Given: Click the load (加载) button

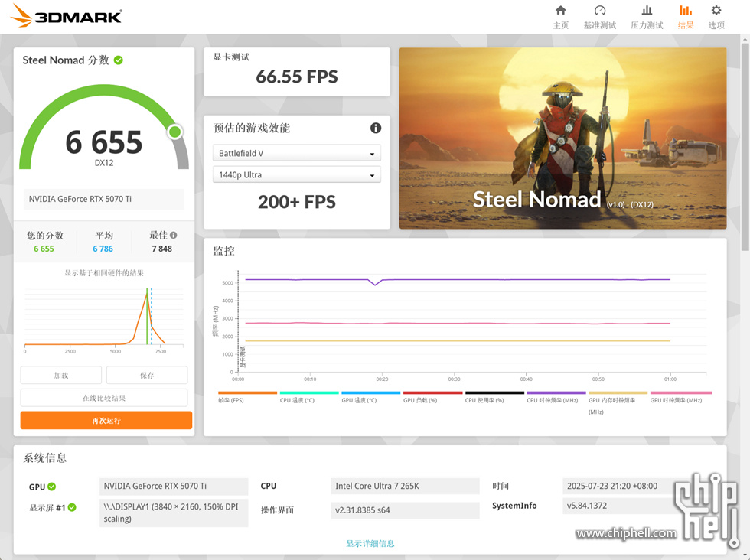Looking at the screenshot, I should 60,376.
